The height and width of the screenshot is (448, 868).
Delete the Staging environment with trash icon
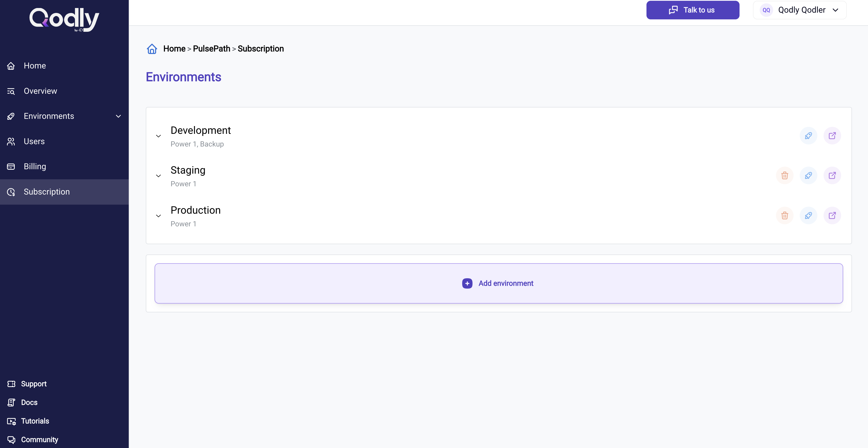[x=785, y=175]
